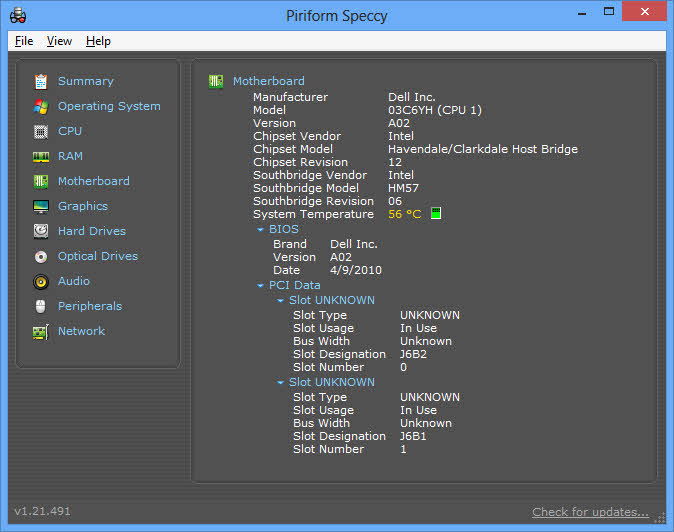Screen dimensions: 674x532
Task: Open the Operating System section
Action: click(x=109, y=106)
